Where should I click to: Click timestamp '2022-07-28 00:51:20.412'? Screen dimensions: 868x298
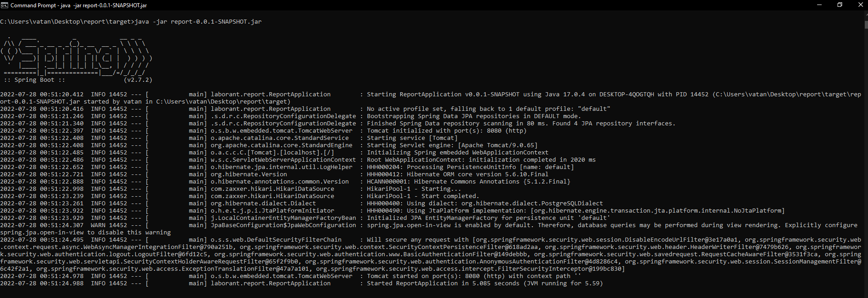coord(42,94)
